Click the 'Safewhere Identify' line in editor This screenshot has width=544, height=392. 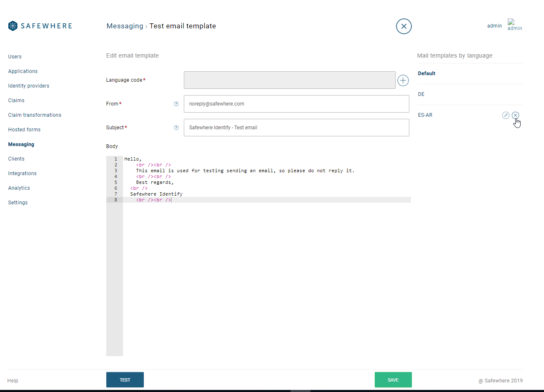[156, 194]
